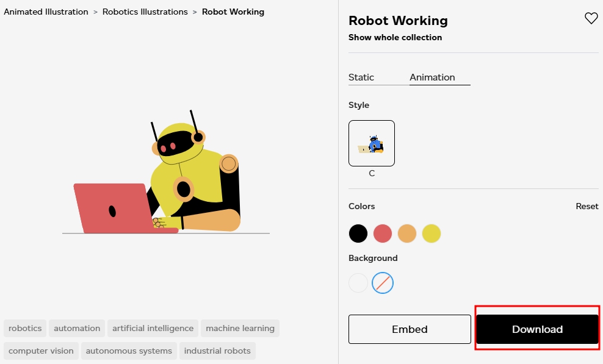This screenshot has width=603, height=364.
Task: Open Show whole collection link
Action: pos(395,37)
